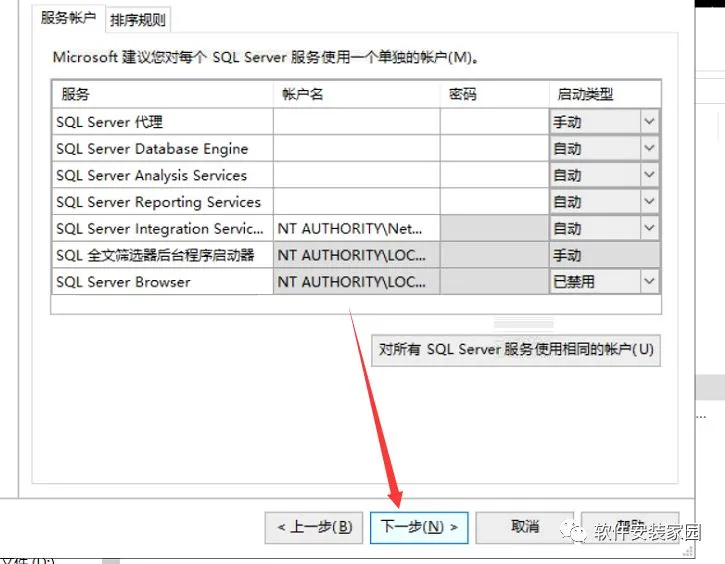Click password cell for SQL Server 代理
The width and height of the screenshot is (725, 564).
494,122
